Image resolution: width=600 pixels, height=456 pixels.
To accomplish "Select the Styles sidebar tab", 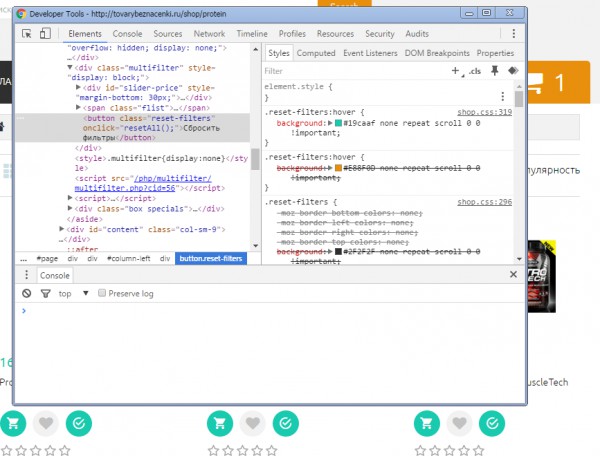I will point(279,53).
